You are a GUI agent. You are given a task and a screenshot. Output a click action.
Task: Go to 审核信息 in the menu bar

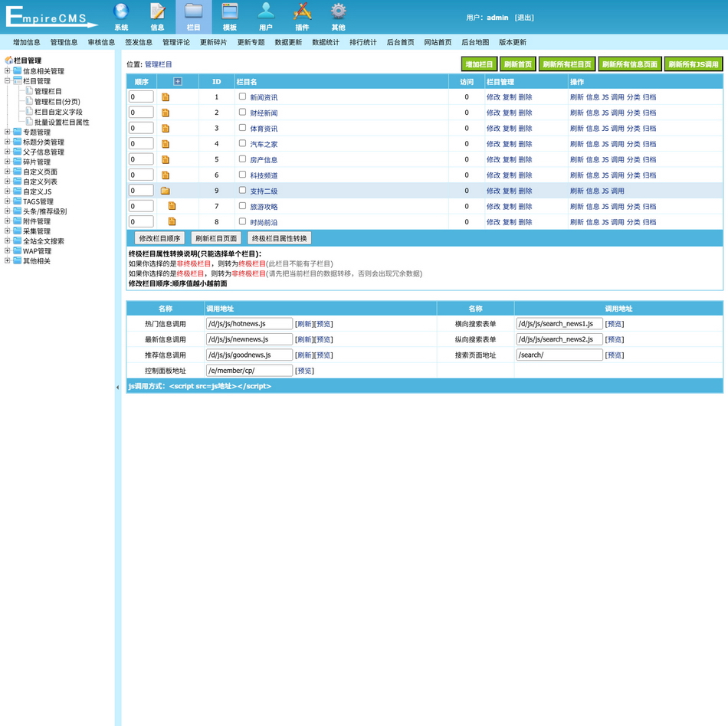pyautogui.click(x=101, y=42)
